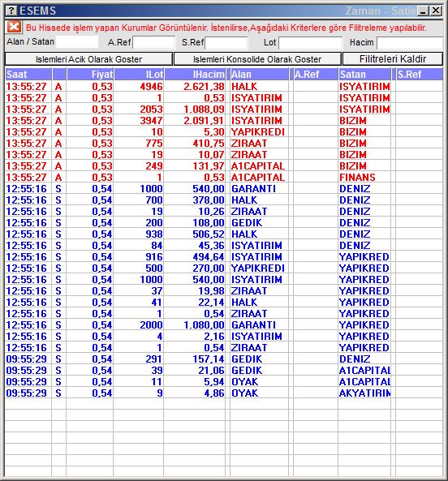Click the Filitreleri Kaldir button
This screenshot has width=448, height=481.
393,59
